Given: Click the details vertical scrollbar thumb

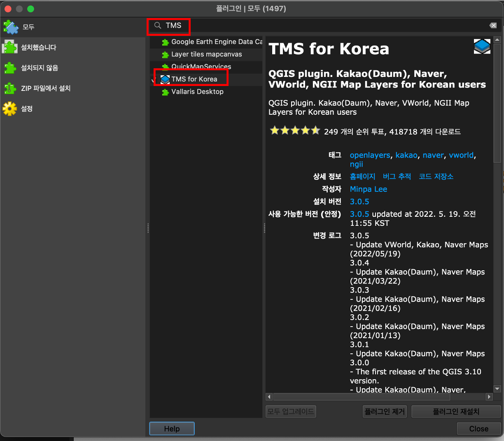Looking at the screenshot, I should pyautogui.click(x=497, y=104).
